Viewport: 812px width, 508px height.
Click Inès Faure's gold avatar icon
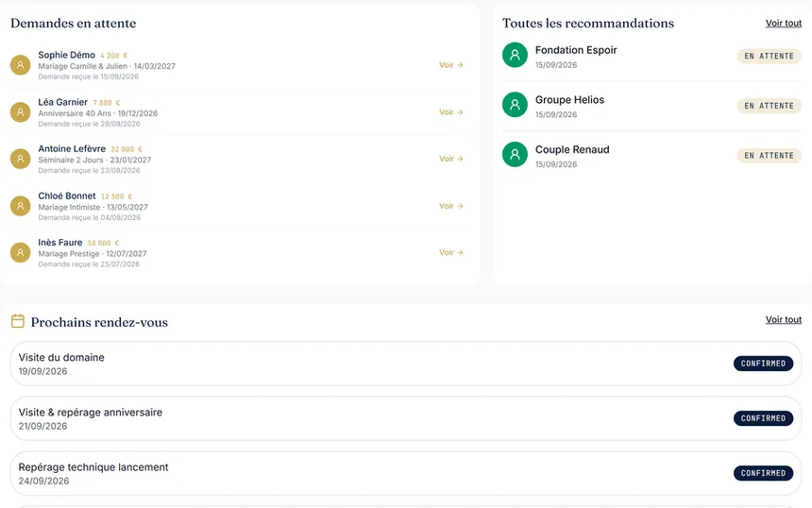point(20,252)
